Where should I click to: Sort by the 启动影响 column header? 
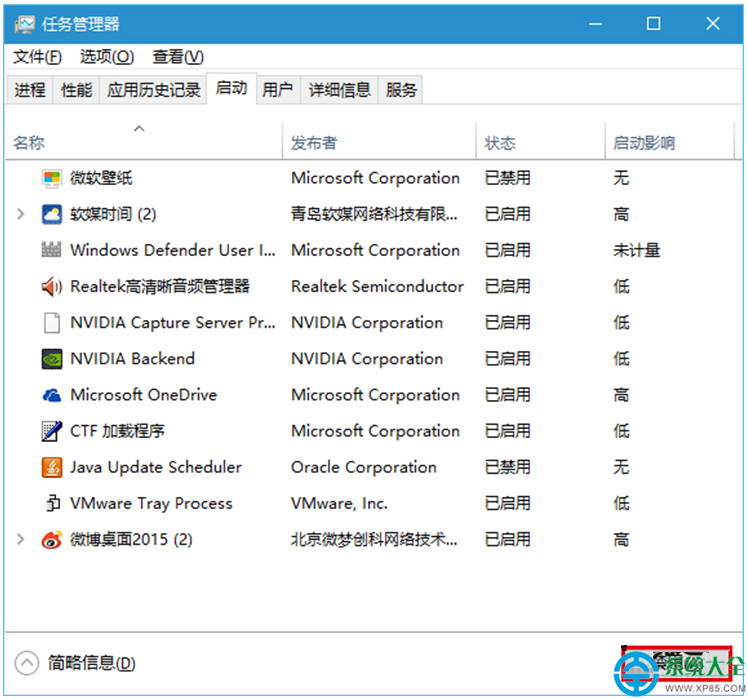[670, 142]
